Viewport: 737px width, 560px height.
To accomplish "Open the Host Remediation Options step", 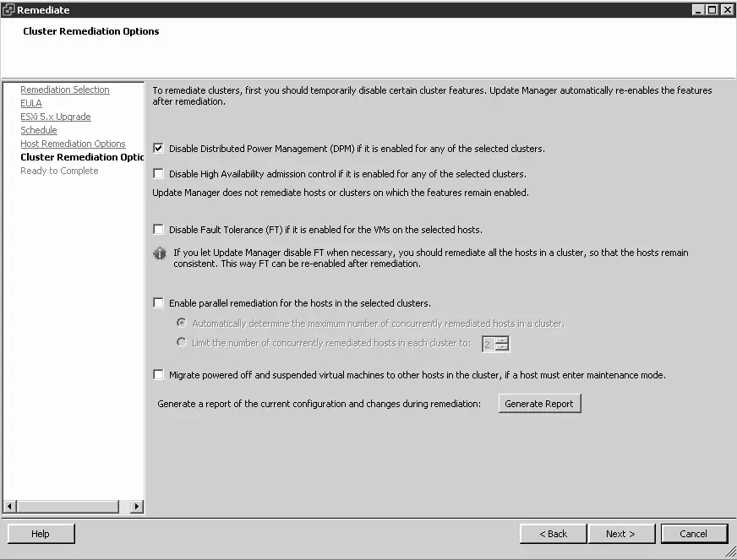I will tap(73, 144).
